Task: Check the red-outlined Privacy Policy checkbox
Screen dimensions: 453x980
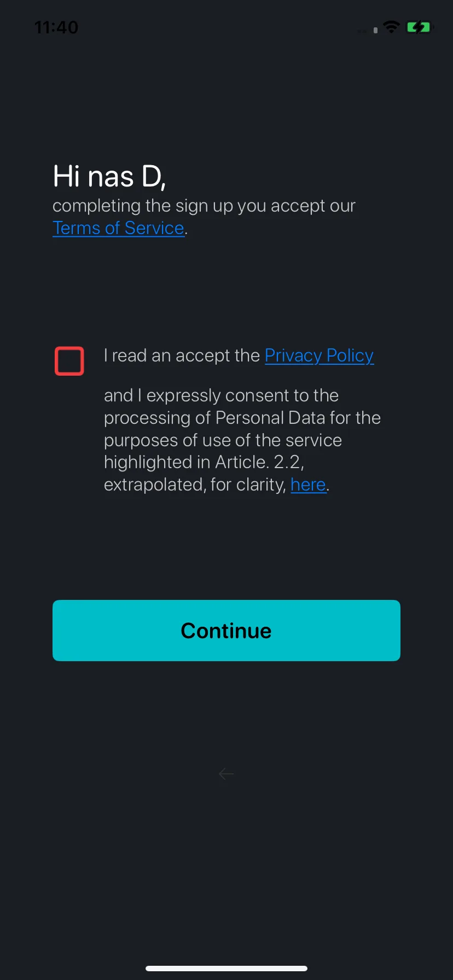Action: (69, 361)
